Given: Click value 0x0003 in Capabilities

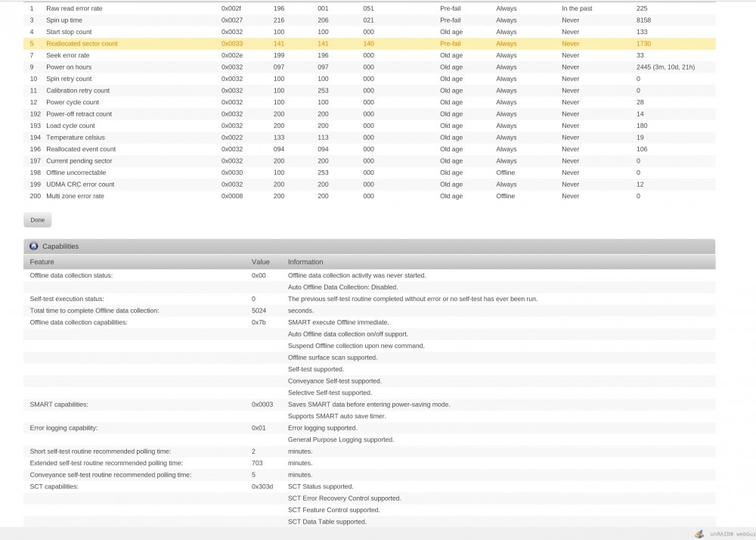Looking at the screenshot, I should click(262, 405).
